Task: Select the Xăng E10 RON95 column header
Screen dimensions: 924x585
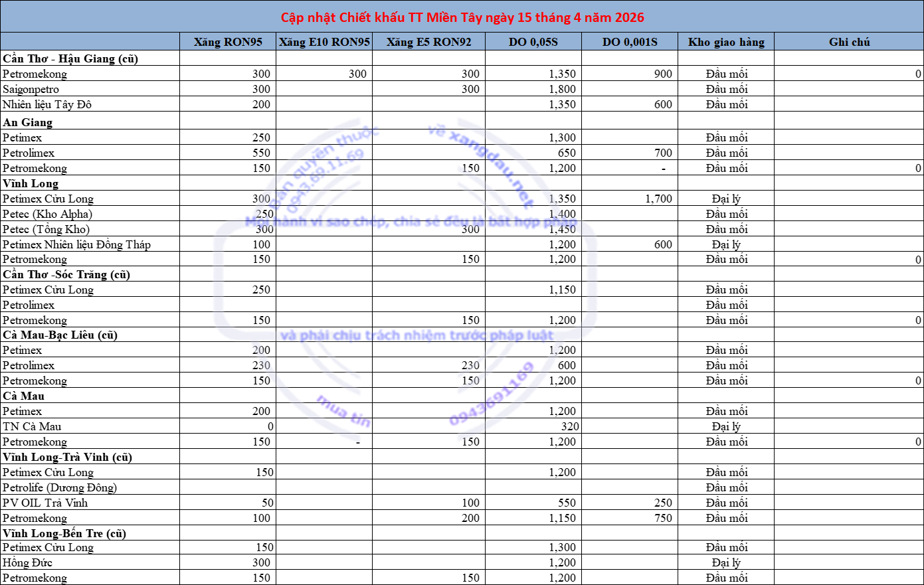Action: [x=324, y=42]
